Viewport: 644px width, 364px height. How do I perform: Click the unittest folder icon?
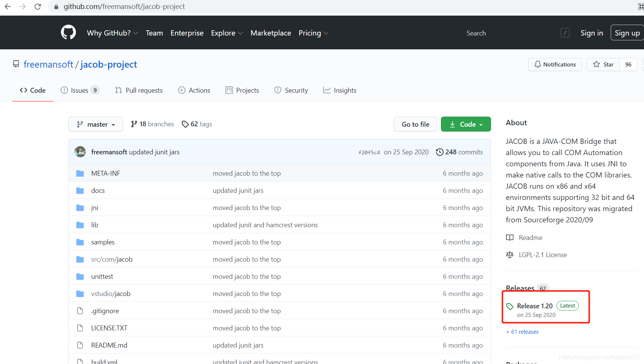pyautogui.click(x=80, y=277)
